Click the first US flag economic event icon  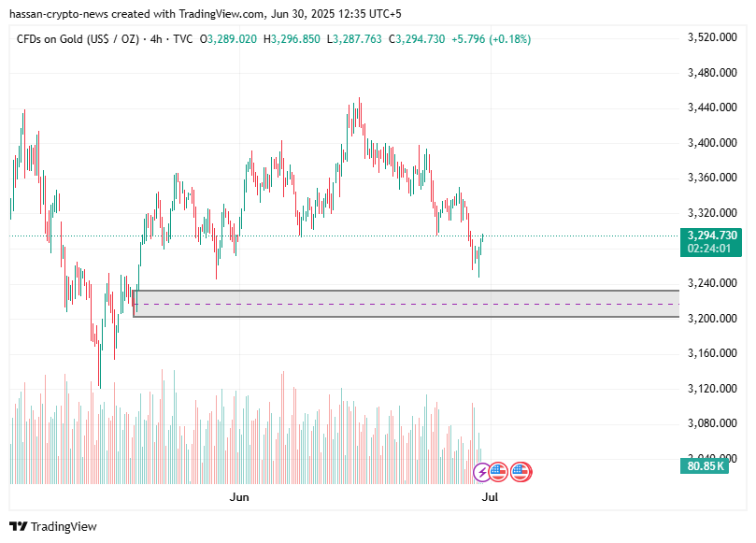[498, 472]
